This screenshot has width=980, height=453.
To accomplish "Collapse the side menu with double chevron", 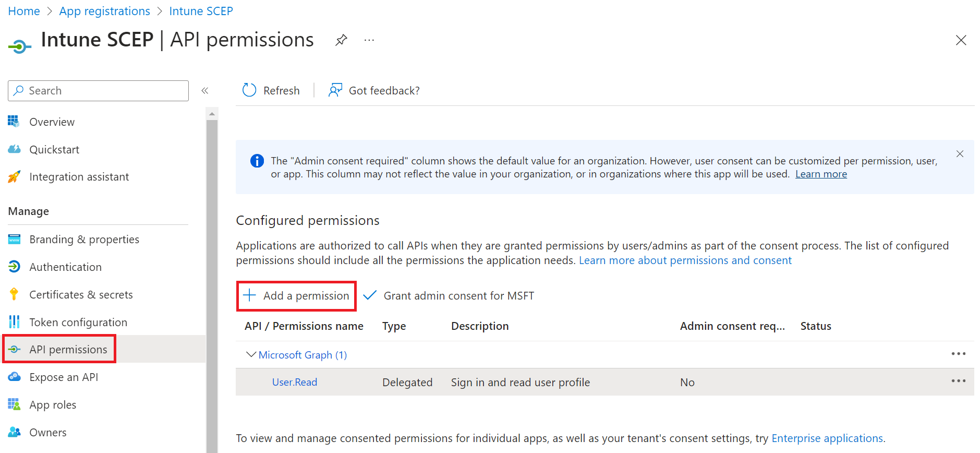I will [205, 91].
